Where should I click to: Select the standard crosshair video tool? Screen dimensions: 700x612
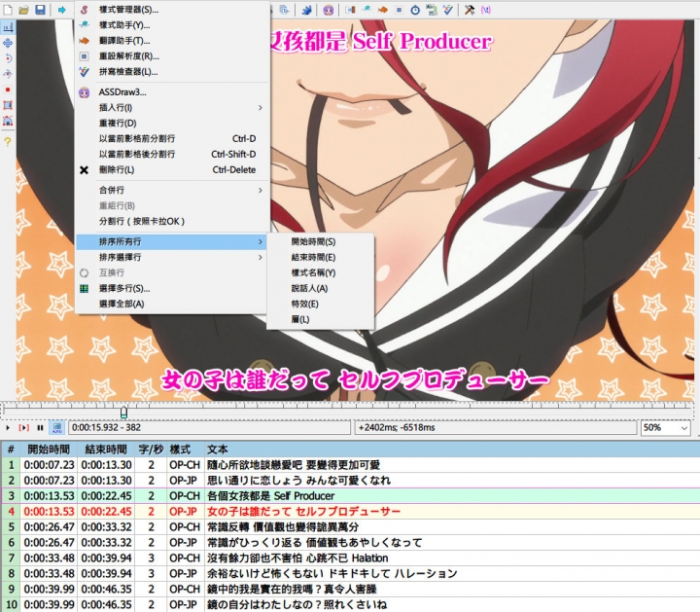click(8, 27)
